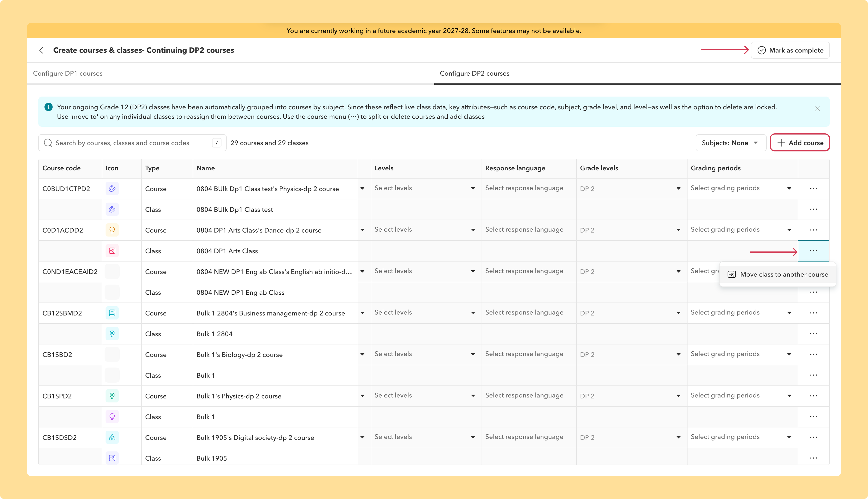
Task: Change icon for course C0BUD1CTPD2
Action: pyautogui.click(x=112, y=188)
